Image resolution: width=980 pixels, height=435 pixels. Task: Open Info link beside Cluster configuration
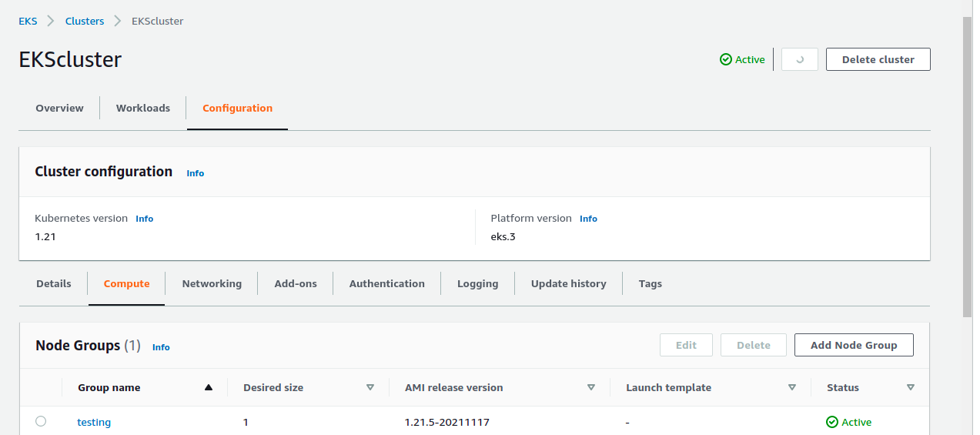196,173
